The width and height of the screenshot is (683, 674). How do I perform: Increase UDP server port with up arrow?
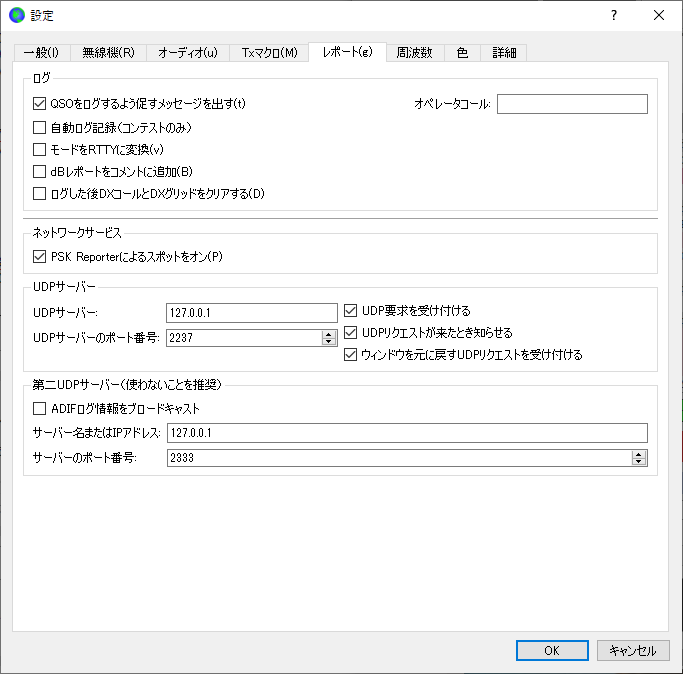coord(329,334)
